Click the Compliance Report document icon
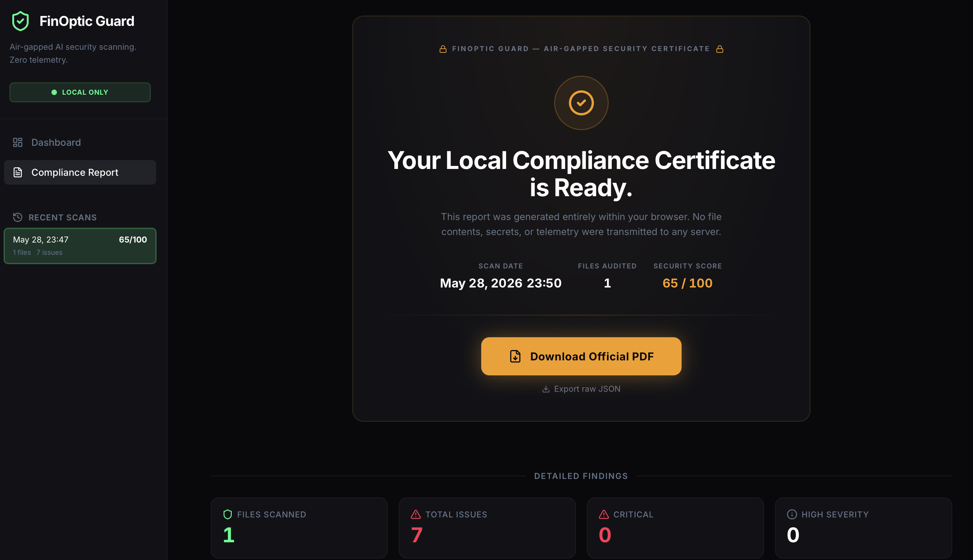The height and width of the screenshot is (560, 973). tap(18, 172)
